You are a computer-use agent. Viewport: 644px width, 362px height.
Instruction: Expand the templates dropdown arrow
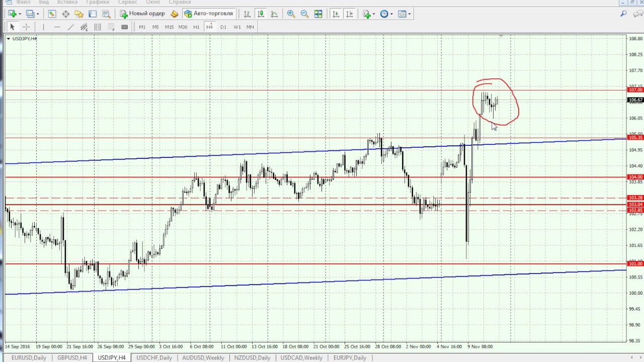[410, 14]
